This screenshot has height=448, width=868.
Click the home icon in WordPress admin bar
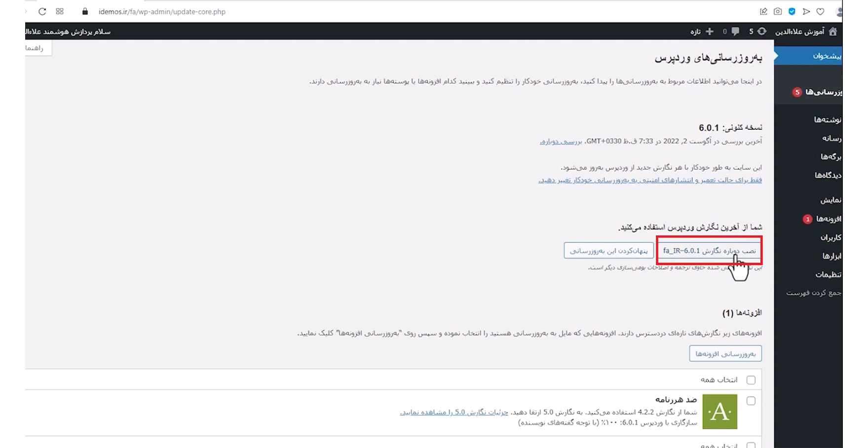click(833, 31)
